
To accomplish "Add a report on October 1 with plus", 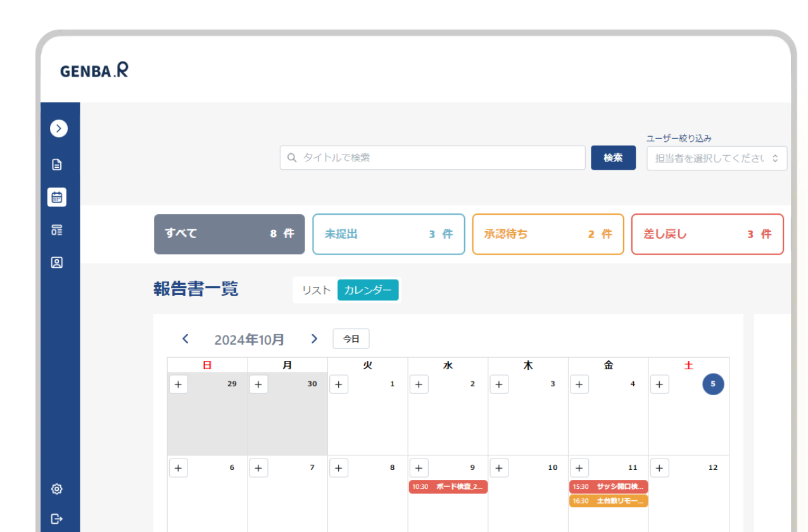I will [339, 384].
